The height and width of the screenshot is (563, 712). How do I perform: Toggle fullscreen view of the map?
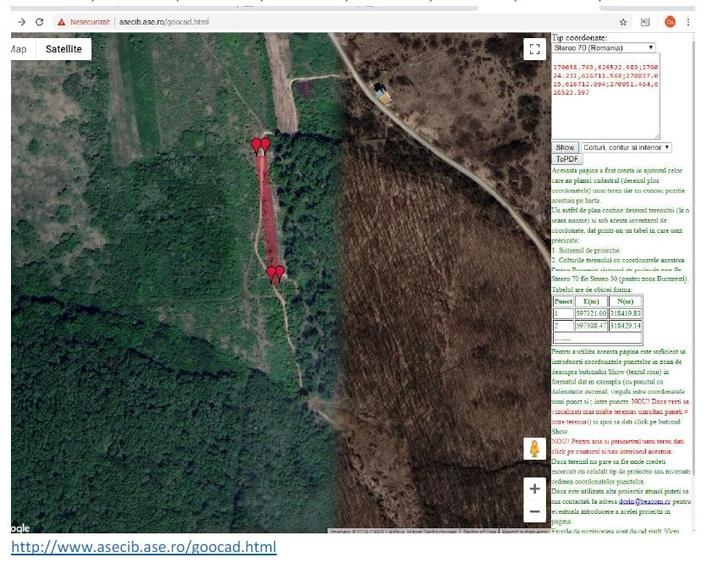click(535, 49)
